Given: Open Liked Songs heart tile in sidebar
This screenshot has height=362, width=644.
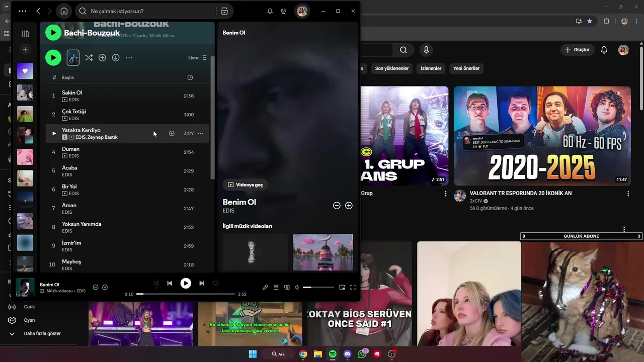Looking at the screenshot, I should coord(25,71).
